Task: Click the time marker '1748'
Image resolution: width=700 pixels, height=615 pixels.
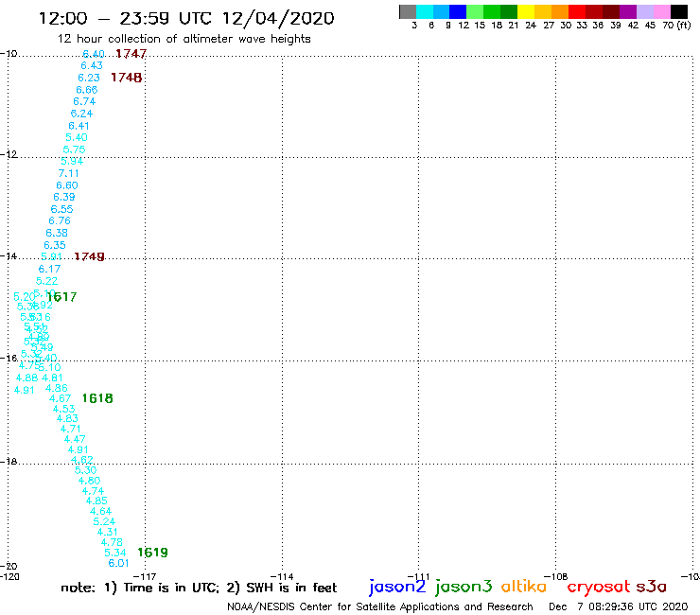Action: [127, 78]
